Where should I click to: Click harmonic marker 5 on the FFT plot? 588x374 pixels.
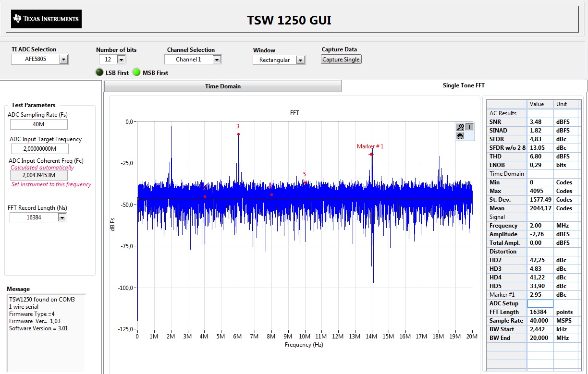pyautogui.click(x=305, y=182)
